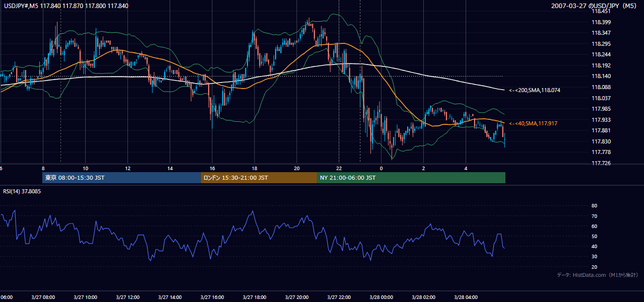The height and width of the screenshot is (302, 644).
Task: Click RSI scale value 80
Action: [x=594, y=206]
